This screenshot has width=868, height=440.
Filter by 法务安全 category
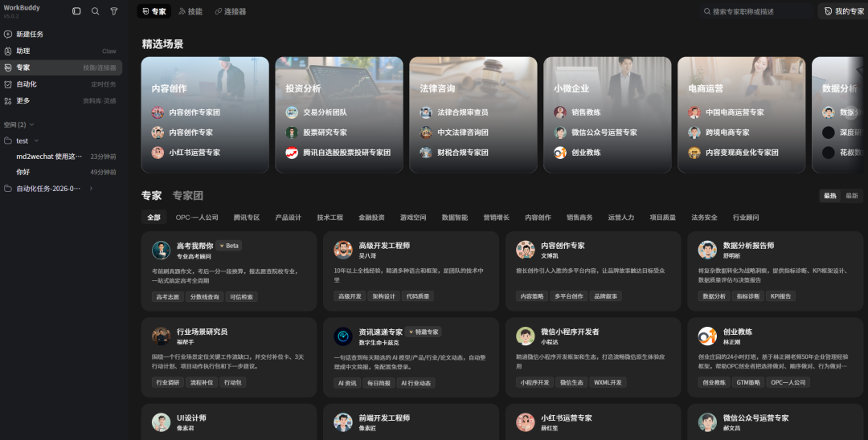704,218
